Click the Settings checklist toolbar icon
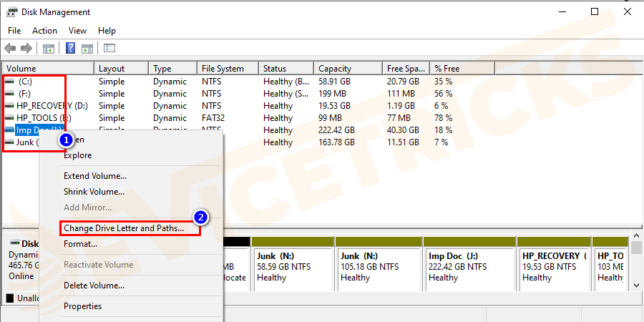The image size is (644, 322). 109,49
